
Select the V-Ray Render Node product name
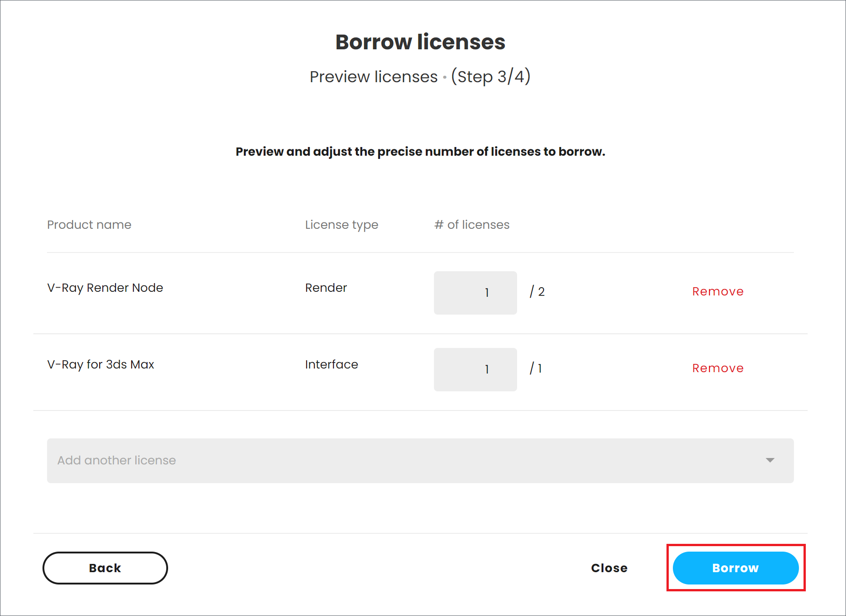point(105,288)
